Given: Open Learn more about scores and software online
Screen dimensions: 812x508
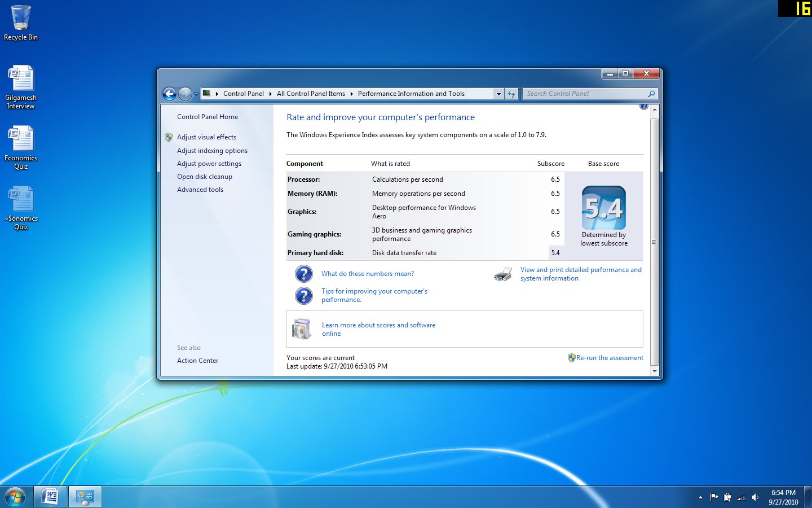Looking at the screenshot, I should pos(378,329).
